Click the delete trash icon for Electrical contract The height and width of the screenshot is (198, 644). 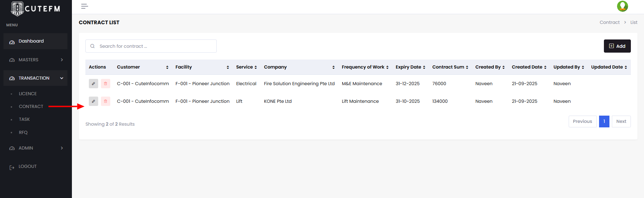(105, 83)
